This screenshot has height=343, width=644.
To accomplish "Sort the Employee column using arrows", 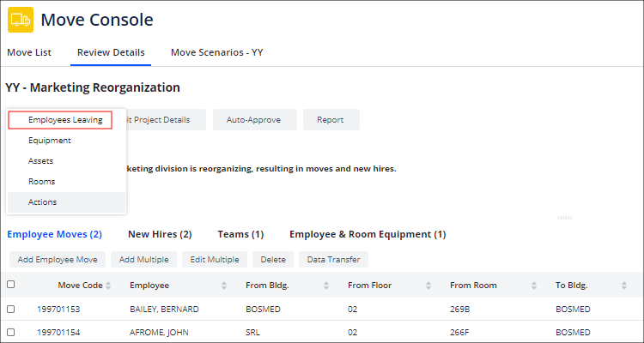I will coord(224,286).
